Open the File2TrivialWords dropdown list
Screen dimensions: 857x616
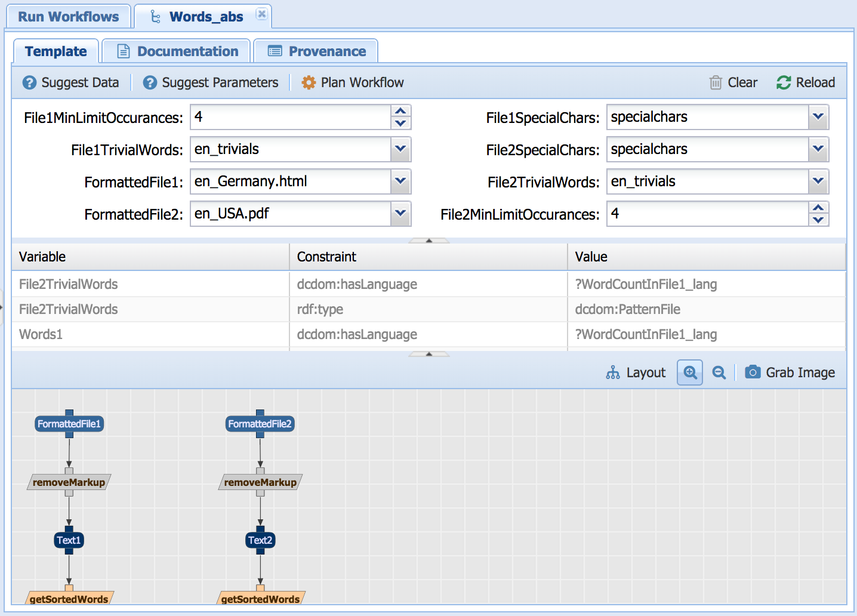(x=818, y=181)
